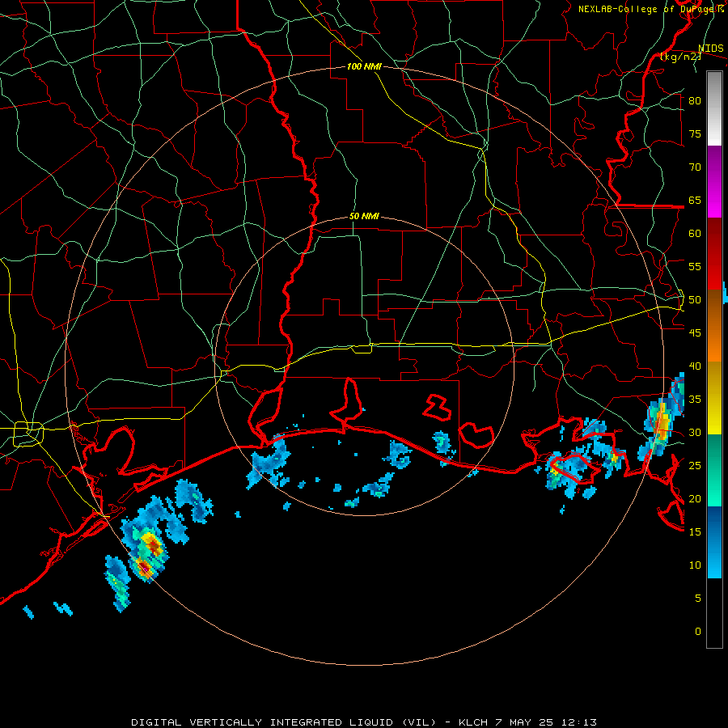Select the 5 value on the VIL scale

(x=698, y=599)
